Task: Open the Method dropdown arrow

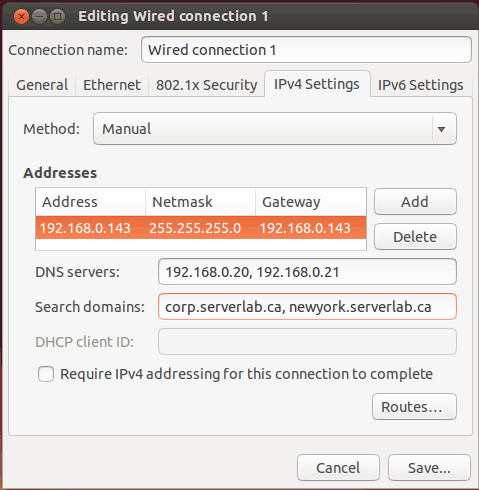Action: (x=441, y=129)
